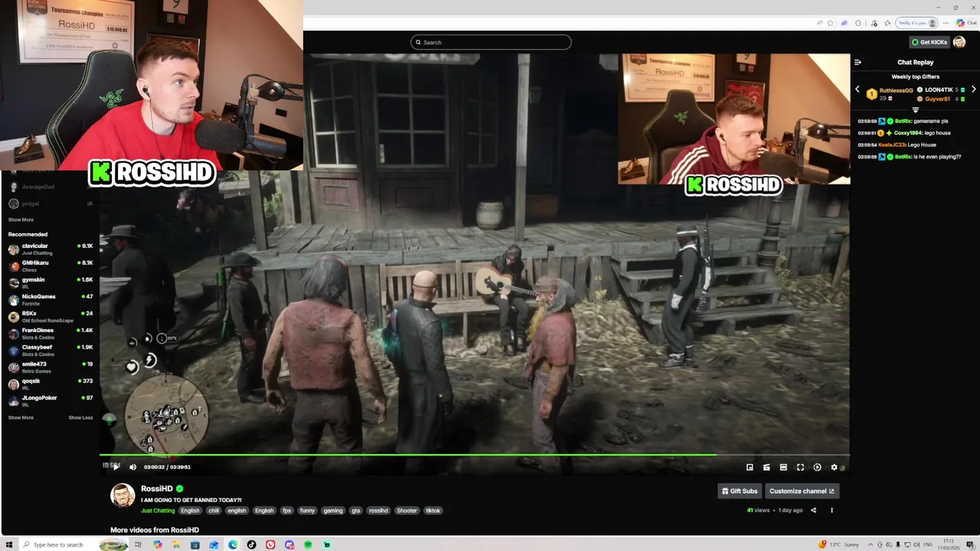Open the qoqsik recommended channel

50,383
